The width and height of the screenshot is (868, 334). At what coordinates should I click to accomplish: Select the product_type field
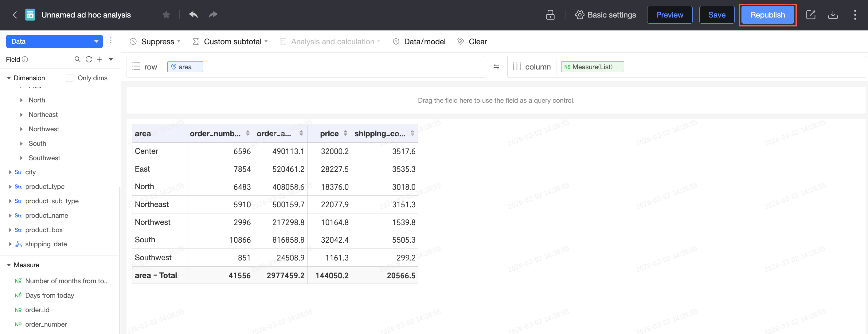tap(45, 187)
